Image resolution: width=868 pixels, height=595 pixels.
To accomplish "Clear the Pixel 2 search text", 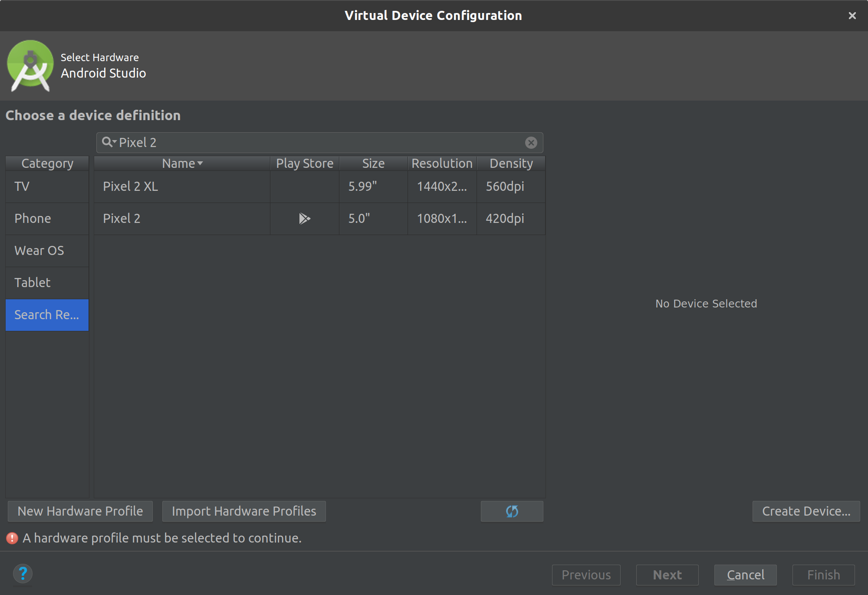I will click(x=531, y=142).
